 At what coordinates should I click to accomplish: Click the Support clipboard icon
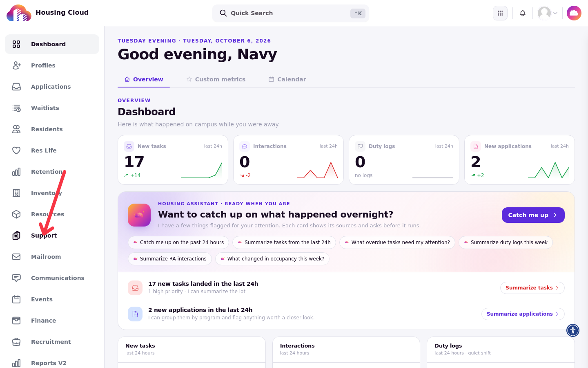16,236
